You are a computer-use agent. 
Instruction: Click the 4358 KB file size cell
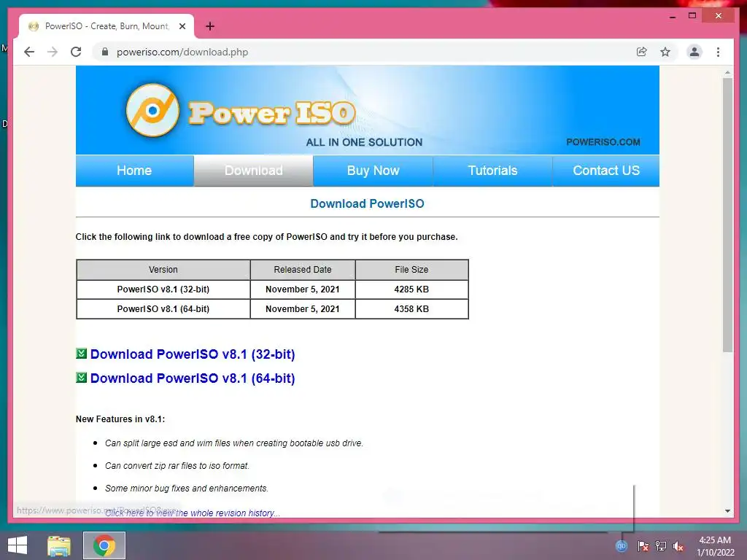(x=411, y=308)
